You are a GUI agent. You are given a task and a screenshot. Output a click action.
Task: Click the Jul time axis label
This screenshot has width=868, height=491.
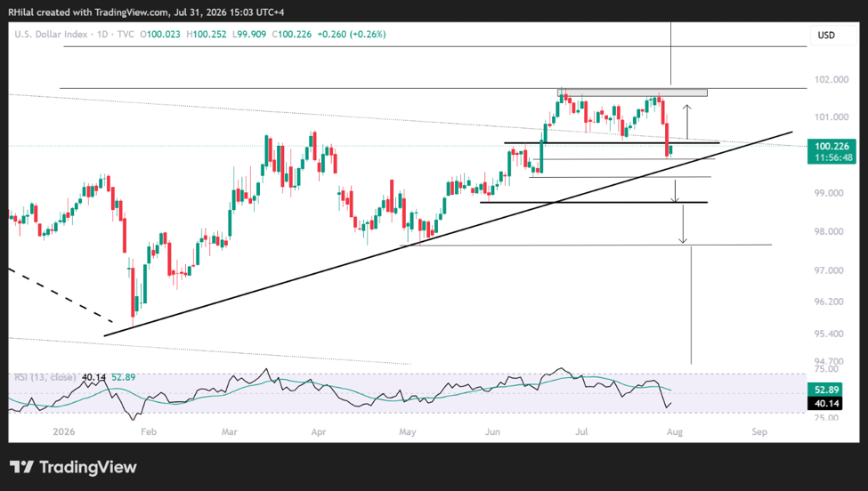tap(581, 431)
